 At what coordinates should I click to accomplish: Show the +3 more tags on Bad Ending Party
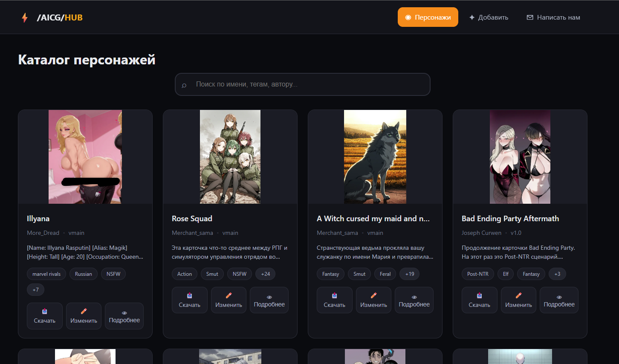coord(557,274)
